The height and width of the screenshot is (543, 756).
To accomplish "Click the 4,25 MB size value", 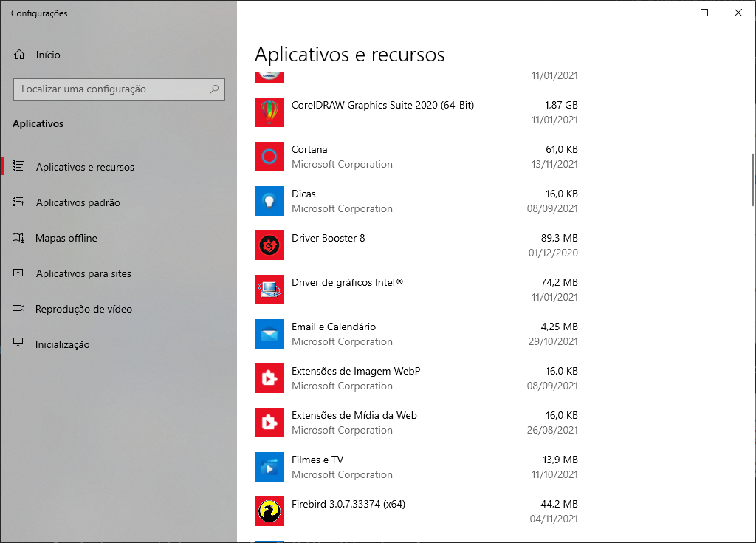I will (x=560, y=327).
